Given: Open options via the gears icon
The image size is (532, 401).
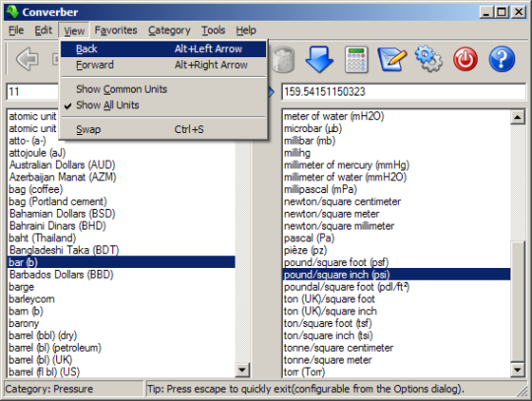Looking at the screenshot, I should click(429, 59).
